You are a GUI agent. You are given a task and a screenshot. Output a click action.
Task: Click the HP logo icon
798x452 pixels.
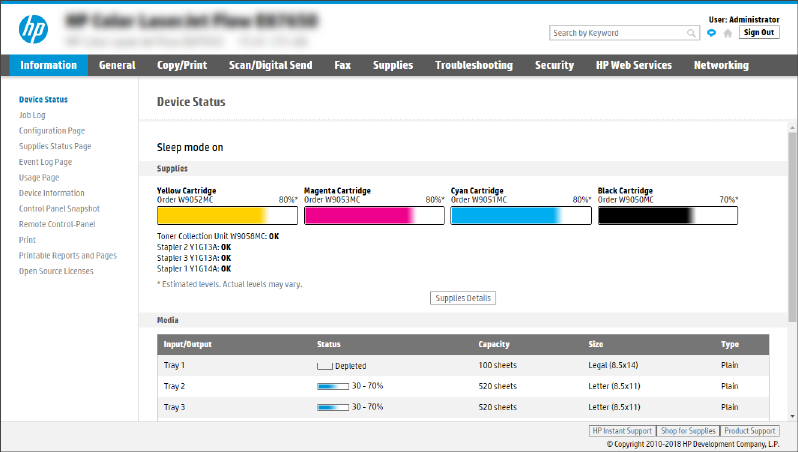coord(33,30)
